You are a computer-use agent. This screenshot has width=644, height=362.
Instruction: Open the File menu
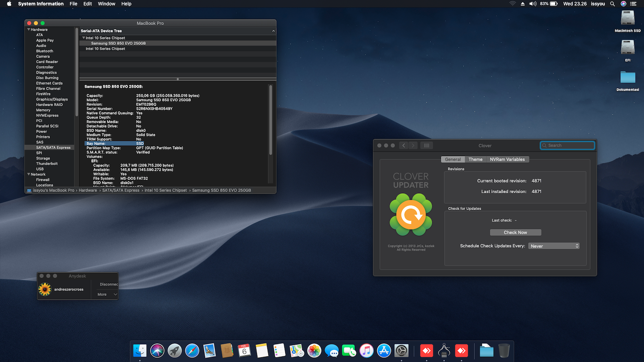(x=74, y=4)
